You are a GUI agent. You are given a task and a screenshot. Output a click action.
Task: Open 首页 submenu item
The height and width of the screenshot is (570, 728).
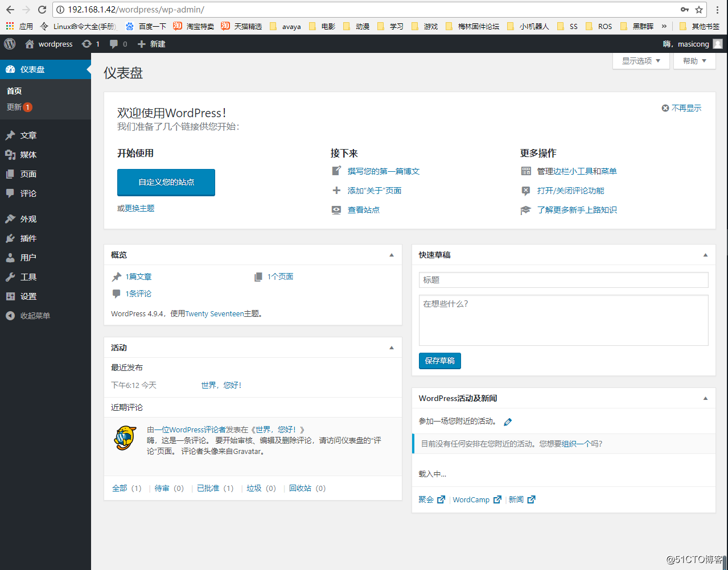coord(14,91)
